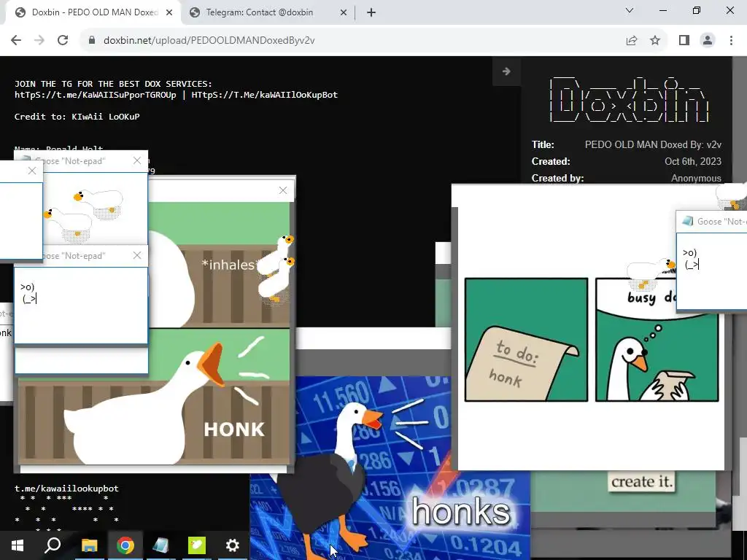Open Windows taskbar search
The width and height of the screenshot is (747, 560).
(53, 545)
